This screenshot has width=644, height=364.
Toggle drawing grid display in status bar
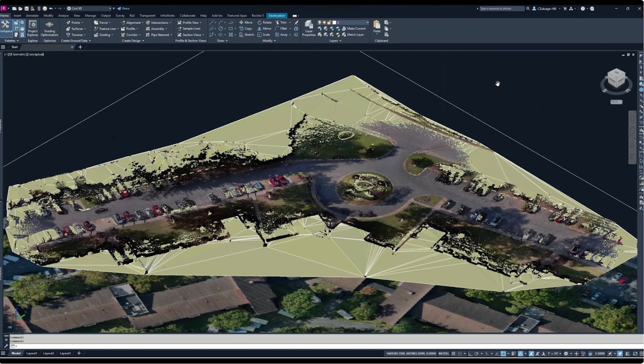click(453, 354)
